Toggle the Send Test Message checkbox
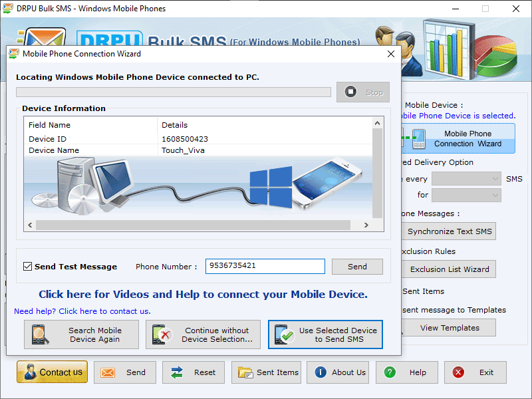 pyautogui.click(x=27, y=266)
